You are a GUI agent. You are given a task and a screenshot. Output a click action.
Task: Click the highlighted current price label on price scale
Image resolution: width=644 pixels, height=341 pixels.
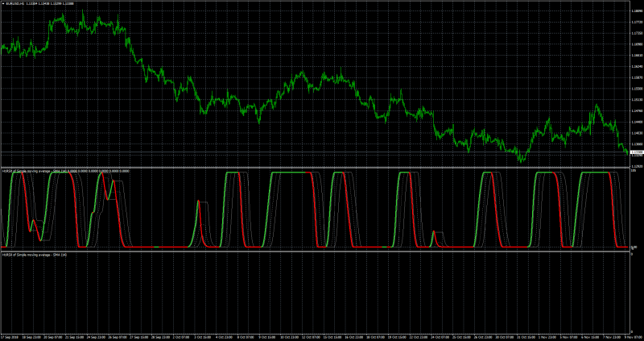pos(637,152)
